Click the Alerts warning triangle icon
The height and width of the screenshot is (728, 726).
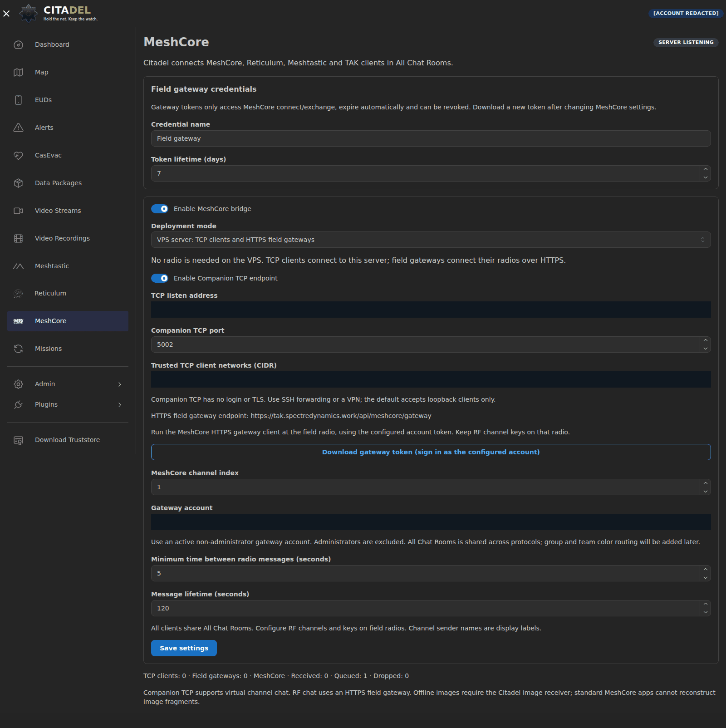[x=18, y=128]
